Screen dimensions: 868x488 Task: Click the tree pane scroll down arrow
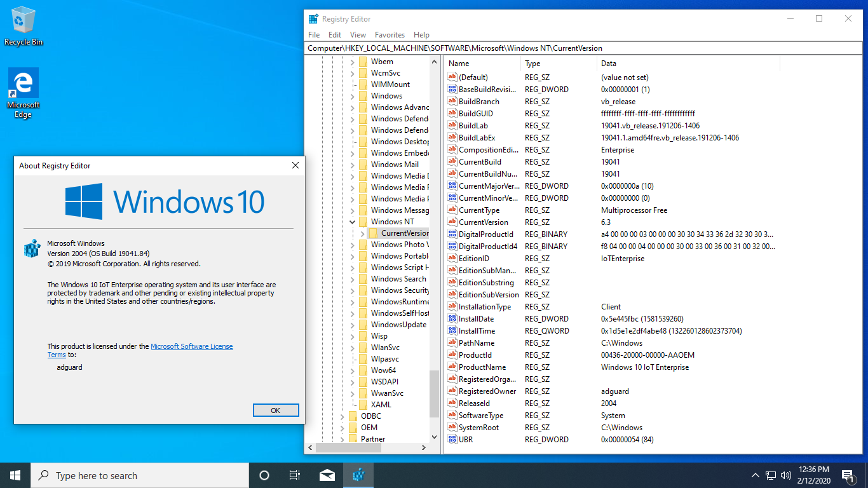pyautogui.click(x=435, y=438)
